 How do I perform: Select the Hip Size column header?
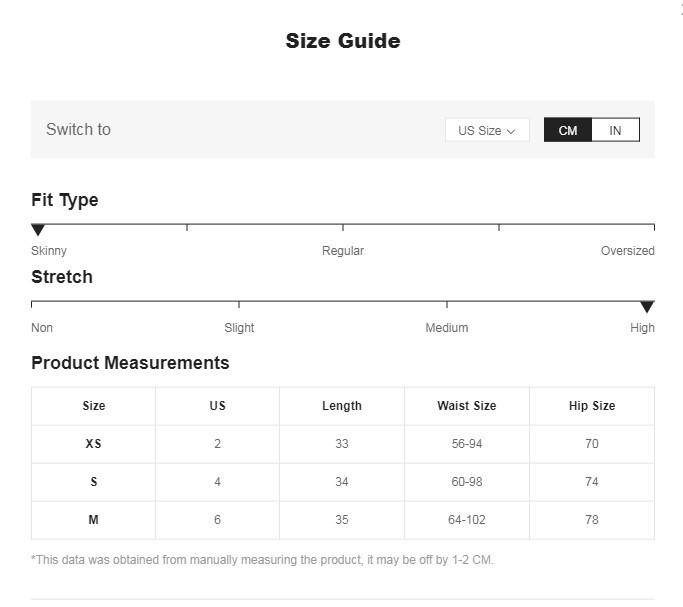(x=591, y=406)
